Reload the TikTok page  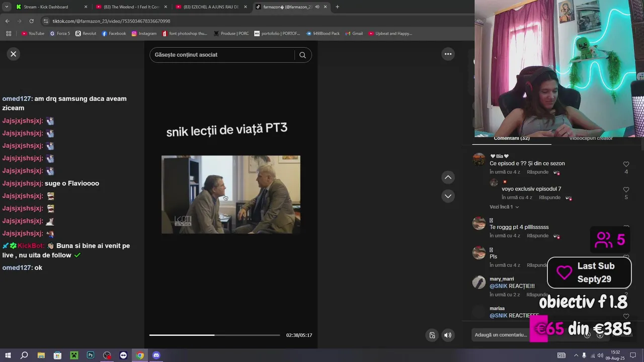(x=31, y=21)
